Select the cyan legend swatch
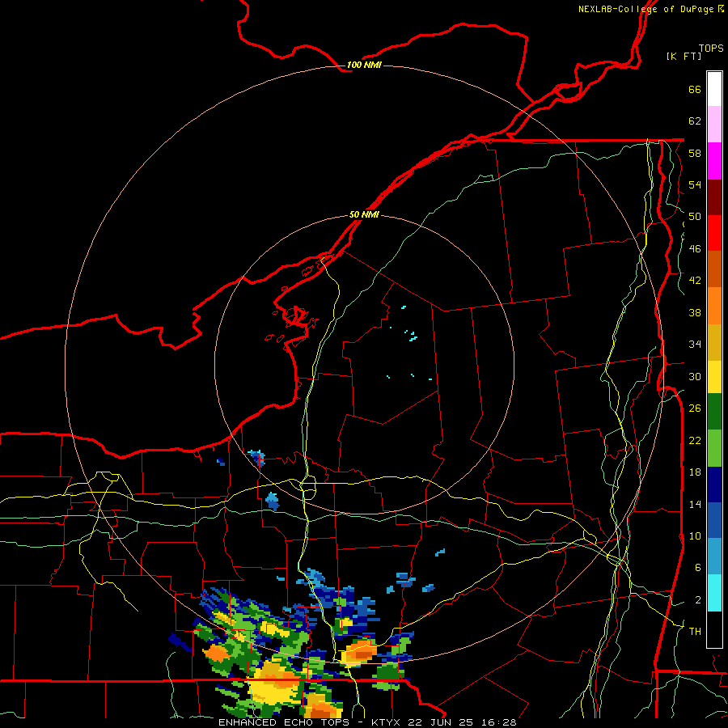Image resolution: width=728 pixels, height=728 pixels. click(714, 593)
